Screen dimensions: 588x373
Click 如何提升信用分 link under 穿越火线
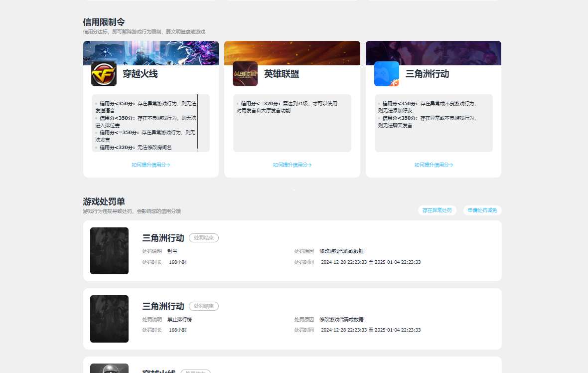151,165
